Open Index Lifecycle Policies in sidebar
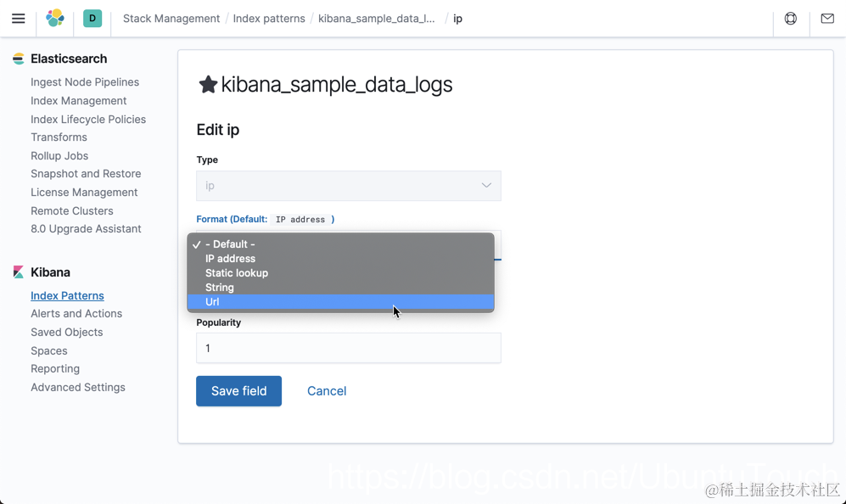Image resolution: width=846 pixels, height=504 pixels. pyautogui.click(x=88, y=120)
